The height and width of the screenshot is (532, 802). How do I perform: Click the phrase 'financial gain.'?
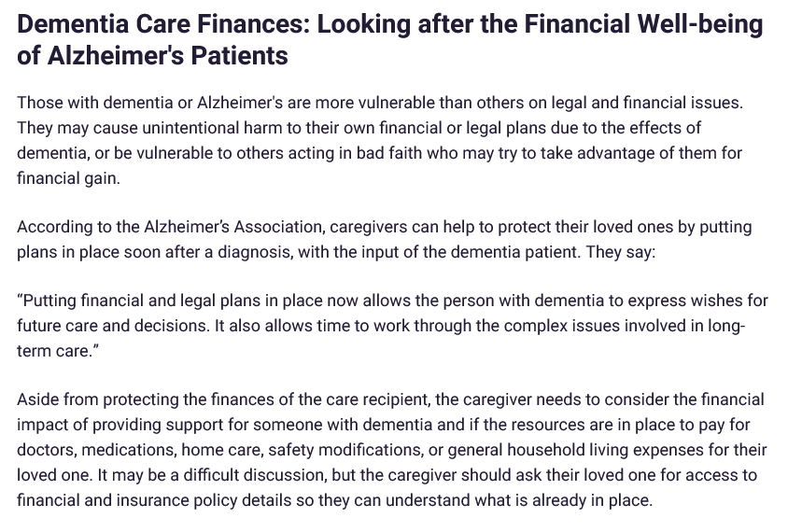point(69,177)
